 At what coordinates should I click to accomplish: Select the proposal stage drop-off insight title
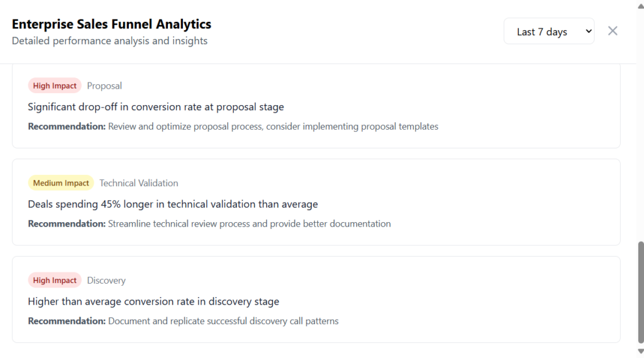(156, 107)
